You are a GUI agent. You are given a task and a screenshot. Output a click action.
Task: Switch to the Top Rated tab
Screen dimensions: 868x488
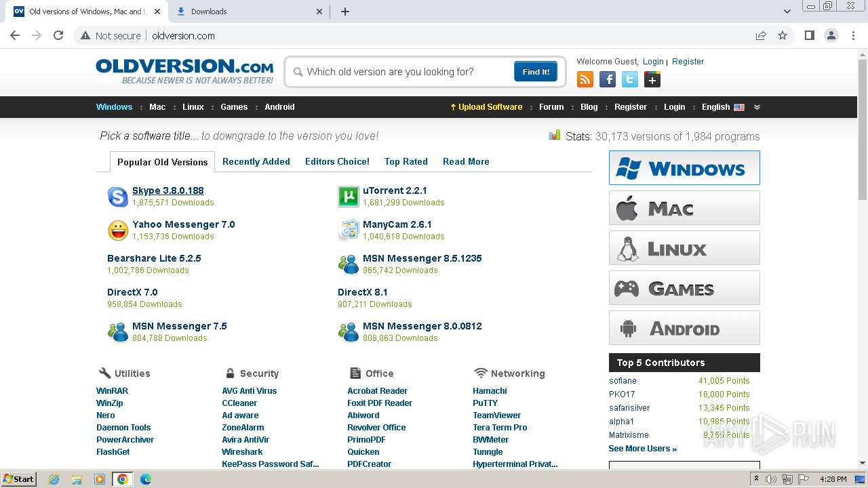(406, 161)
